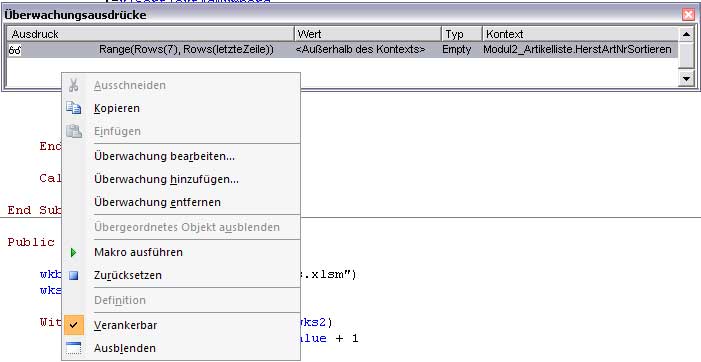
Task: Click the End Sub line in code
Action: pos(34,210)
